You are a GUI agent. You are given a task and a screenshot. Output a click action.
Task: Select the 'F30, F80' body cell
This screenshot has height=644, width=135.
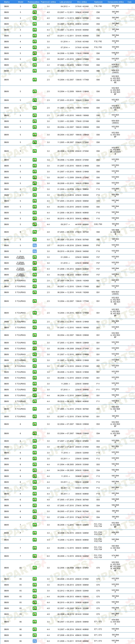[x=98, y=6]
